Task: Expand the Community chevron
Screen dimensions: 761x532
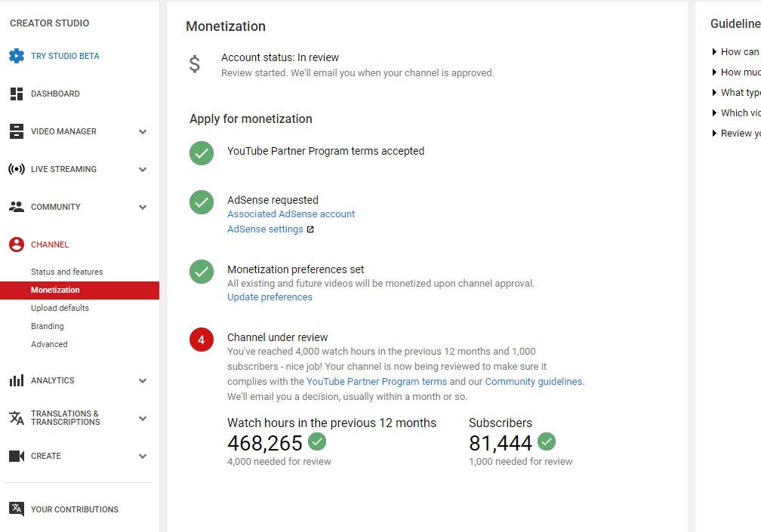Action: [x=143, y=207]
